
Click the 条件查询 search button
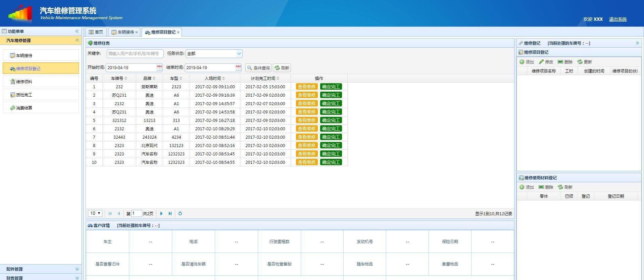click(258, 68)
